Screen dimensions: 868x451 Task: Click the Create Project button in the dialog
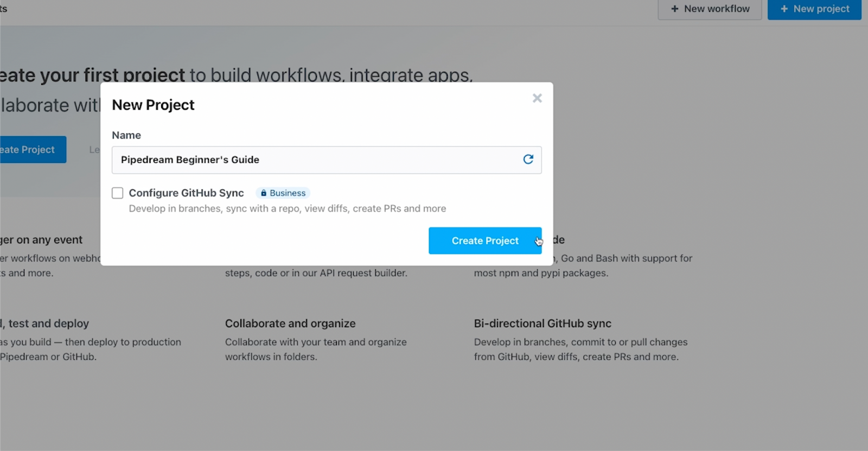click(x=485, y=240)
